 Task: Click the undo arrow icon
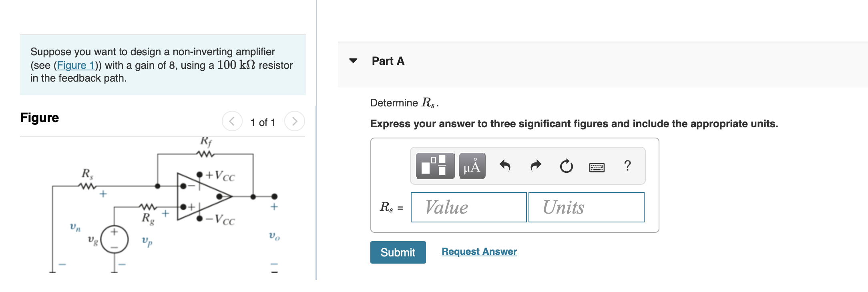click(x=505, y=166)
